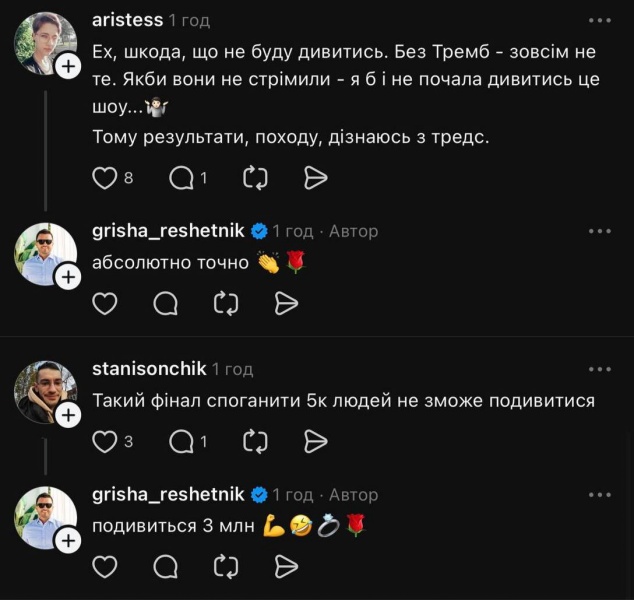Like the stanisonchik comment
Viewport: 634px width, 600px height.
[105, 440]
